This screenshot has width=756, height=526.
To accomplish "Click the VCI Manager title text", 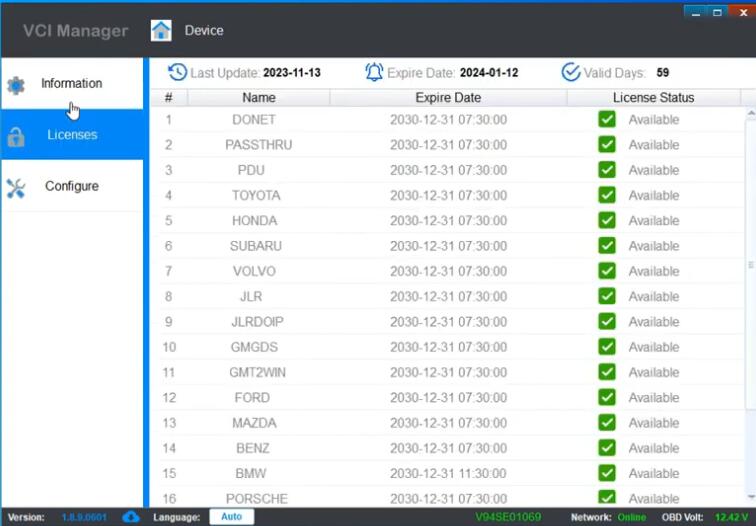I will click(x=76, y=31).
